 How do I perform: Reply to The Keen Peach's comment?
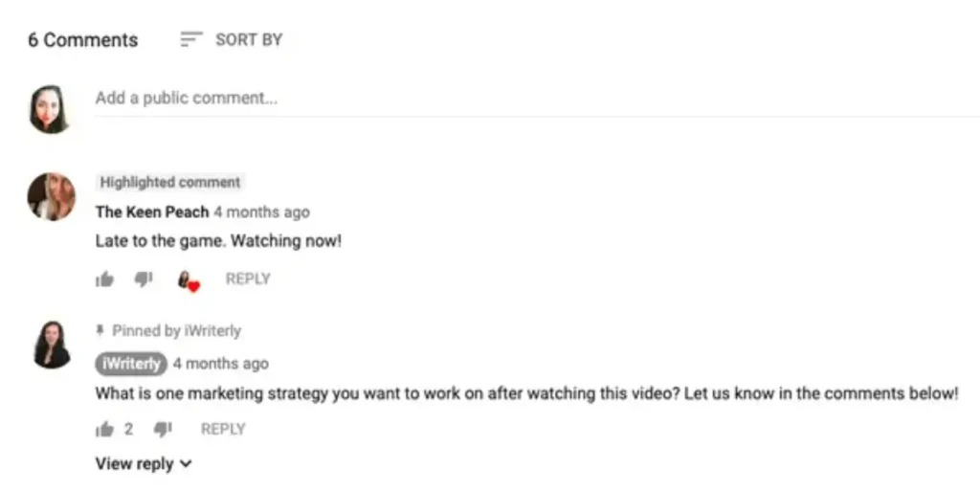point(248,279)
